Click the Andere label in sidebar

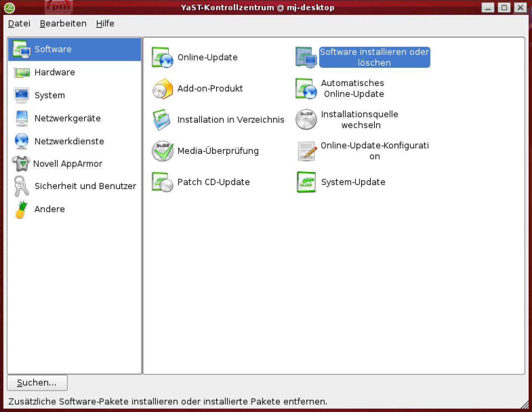click(x=49, y=209)
